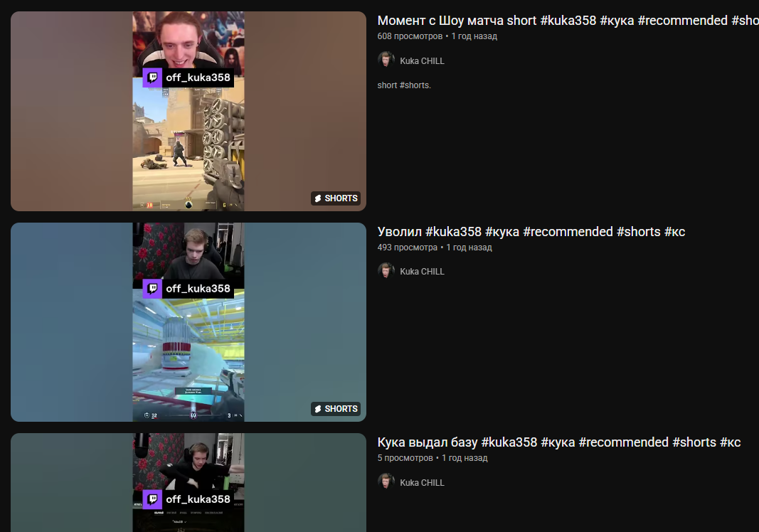The image size is (759, 532).
Task: Click SHORTS badge on 'Уволил' thumbnail
Action: (336, 409)
